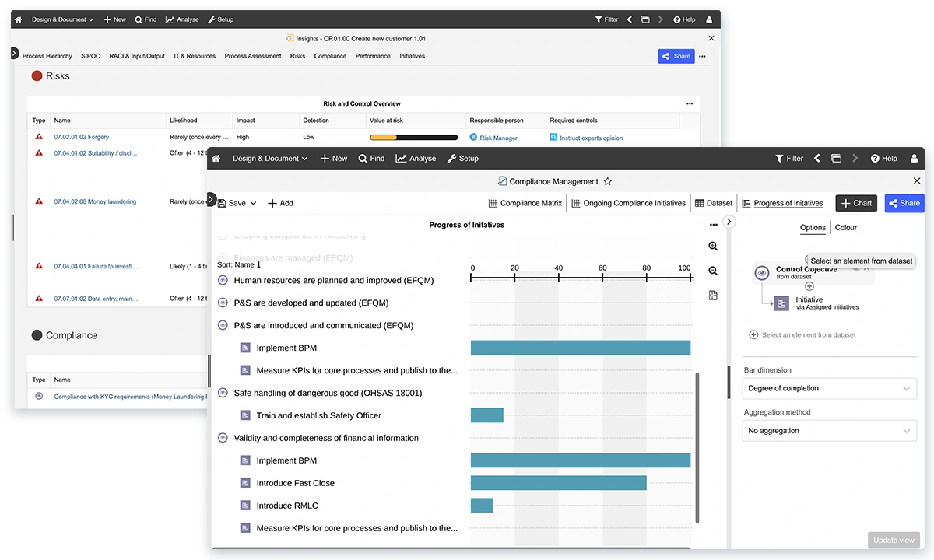Open the Aggregation method dropdown
The width and height of the screenshot is (934, 560).
point(829,430)
